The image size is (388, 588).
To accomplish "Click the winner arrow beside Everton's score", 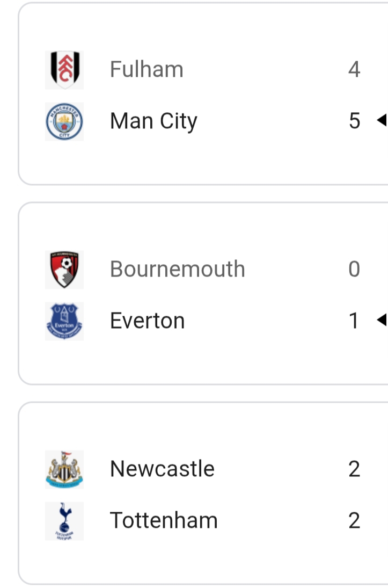I will [382, 321].
